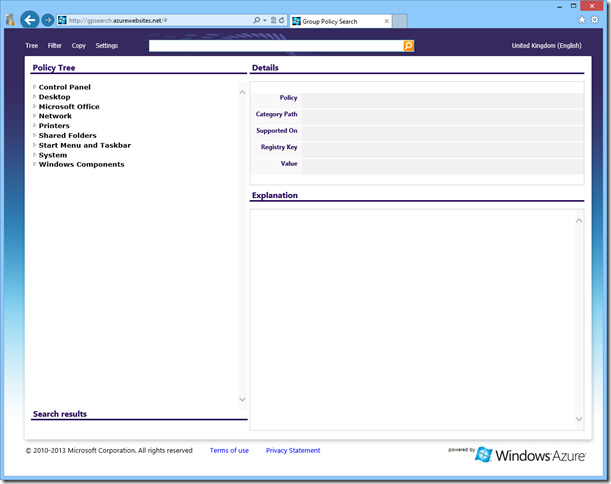Expand the Control Panel tree node
This screenshot has width=611, height=484.
click(34, 87)
